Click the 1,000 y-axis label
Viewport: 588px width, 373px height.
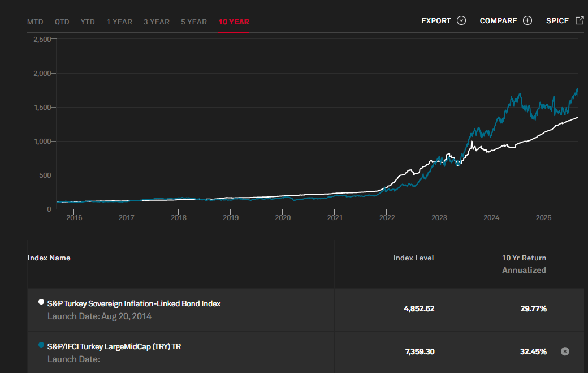pos(42,141)
